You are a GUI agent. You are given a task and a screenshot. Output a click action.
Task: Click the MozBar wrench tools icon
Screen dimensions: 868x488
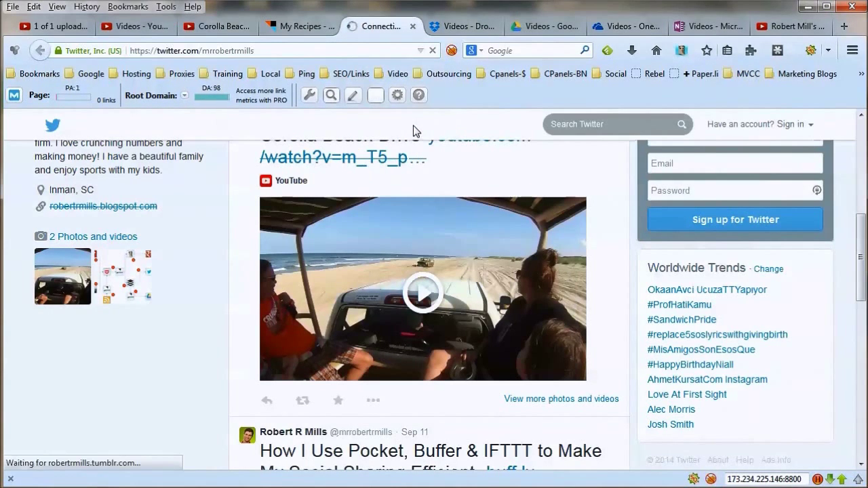(x=309, y=96)
